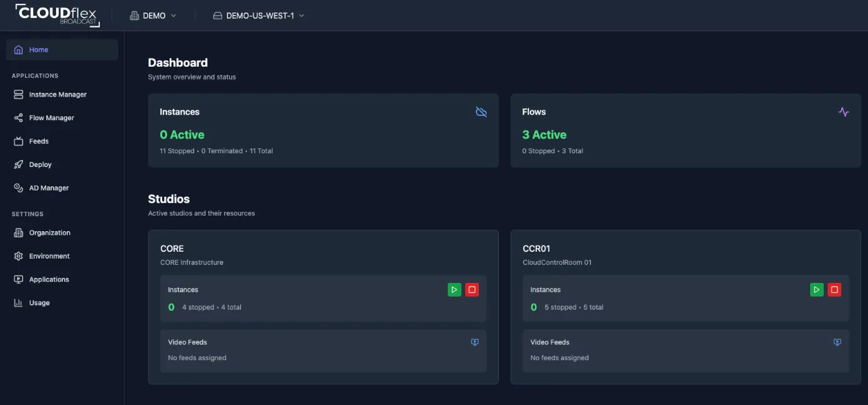Click '4 stopped • 4 total' in CORE
This screenshot has height=405, width=868.
coord(211,307)
